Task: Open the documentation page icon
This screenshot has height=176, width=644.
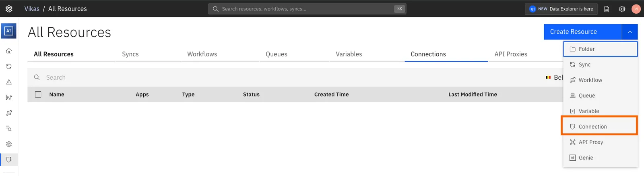Action: click(x=607, y=9)
